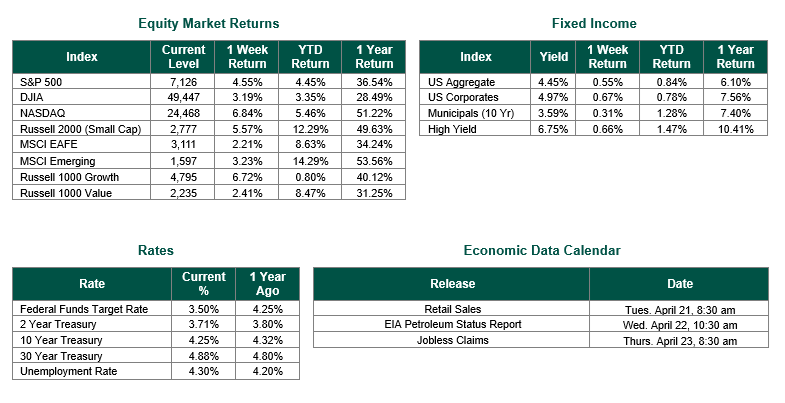Click the 10 Year Treasury rate label
This screenshot has width=785, height=403.
coord(59,341)
